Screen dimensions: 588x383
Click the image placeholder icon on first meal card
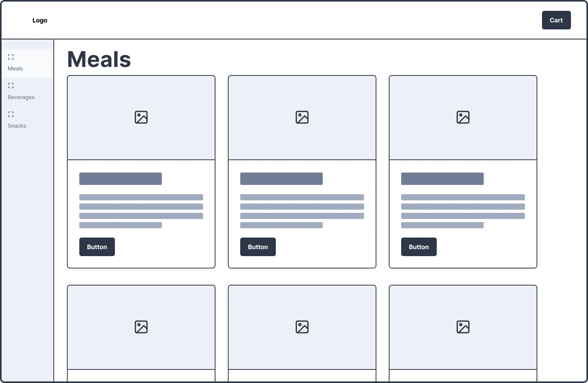141,117
